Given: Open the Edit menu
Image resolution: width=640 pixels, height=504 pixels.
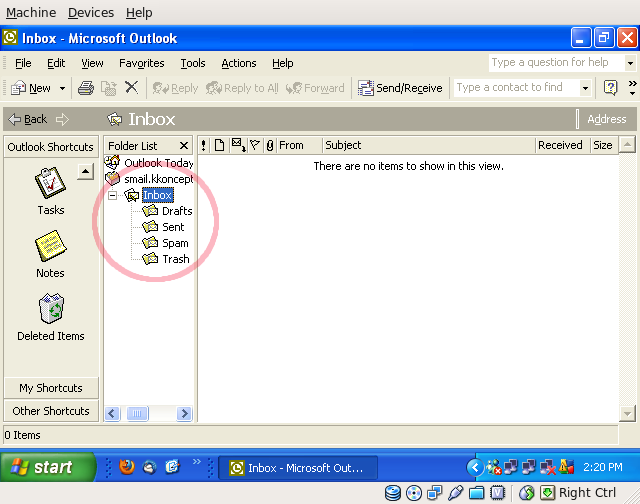Looking at the screenshot, I should click(56, 63).
